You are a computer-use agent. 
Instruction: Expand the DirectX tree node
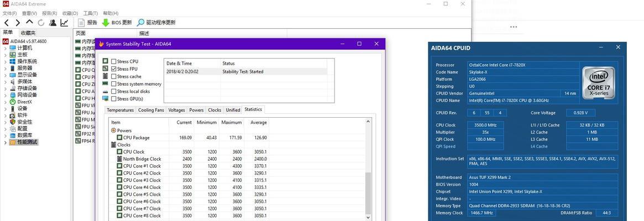6,102
